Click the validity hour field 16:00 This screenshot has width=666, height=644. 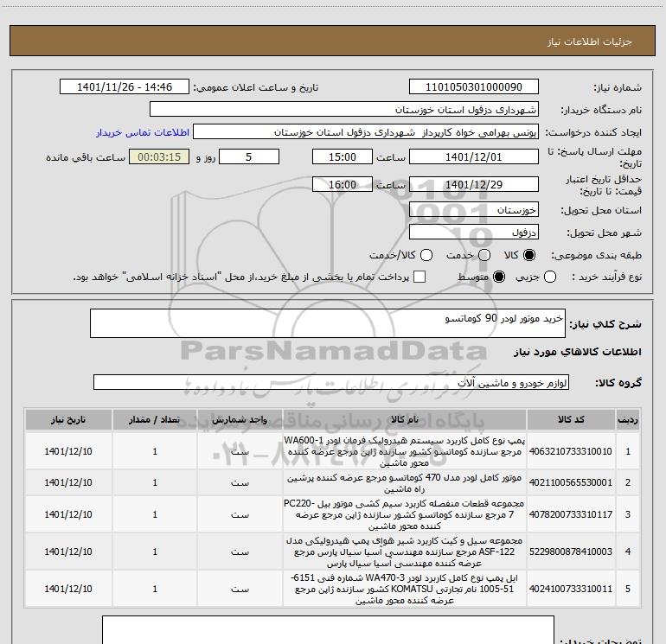point(343,184)
